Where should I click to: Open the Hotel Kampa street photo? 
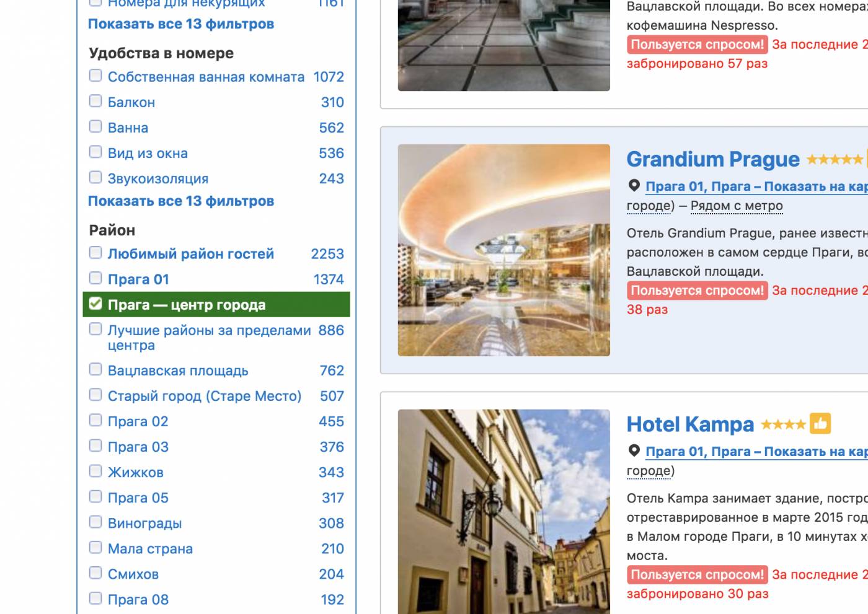coord(503,511)
